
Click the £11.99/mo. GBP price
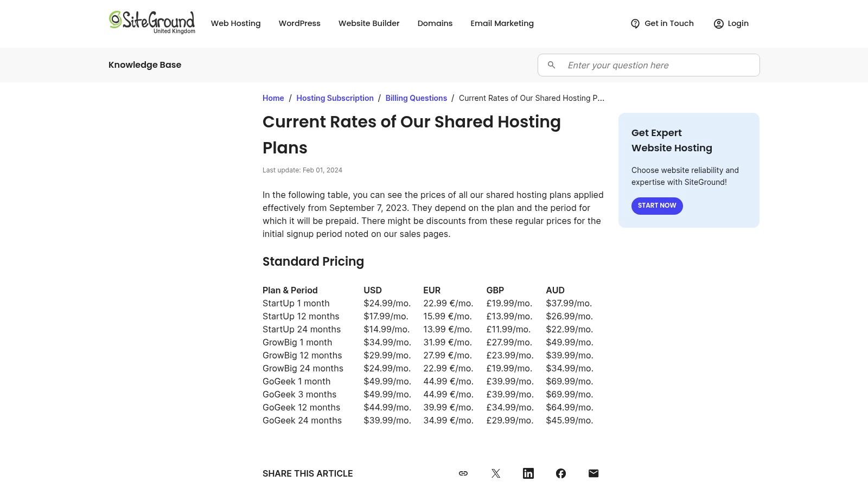(x=508, y=329)
